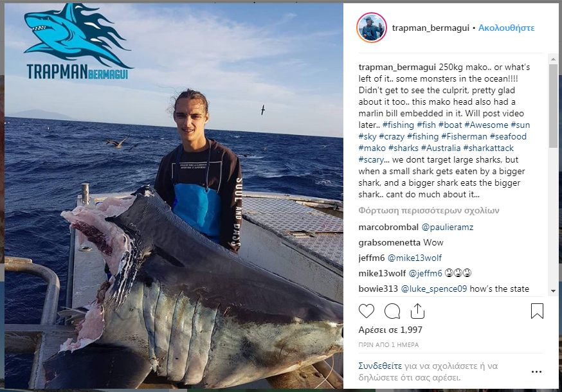Viewport: 562px width, 392px height.
Task: Click the shark photo in the post
Action: [x=174, y=195]
